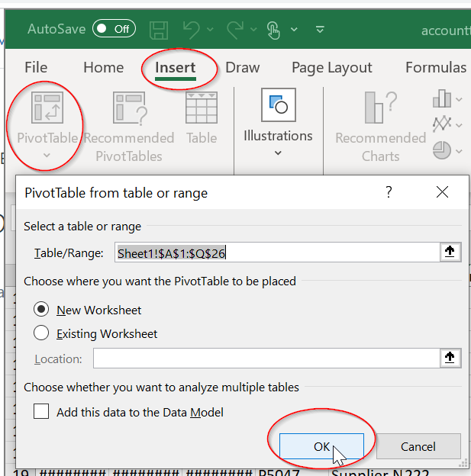Switch to the Home tab
The height and width of the screenshot is (476, 471).
(104, 67)
